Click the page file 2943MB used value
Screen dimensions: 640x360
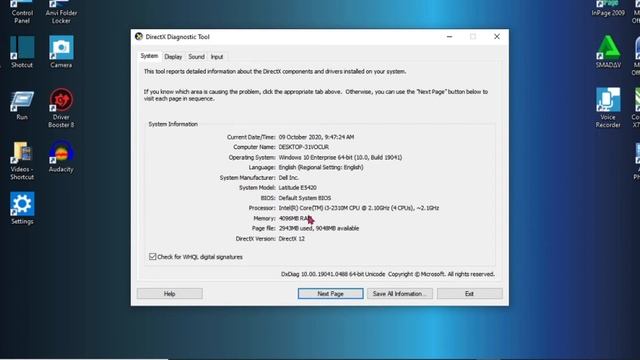click(319, 229)
